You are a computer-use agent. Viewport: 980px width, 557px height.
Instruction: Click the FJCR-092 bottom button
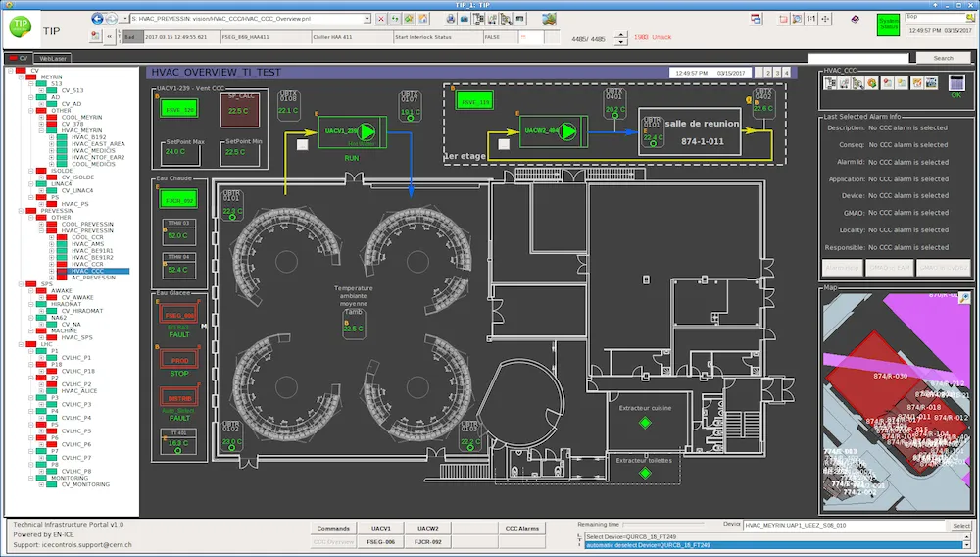point(428,542)
